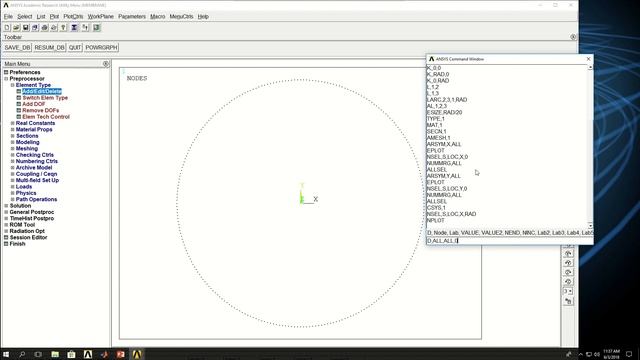640x360 pixels.
Task: Click the Command Window scrollbar down arrow
Action: pos(590,226)
